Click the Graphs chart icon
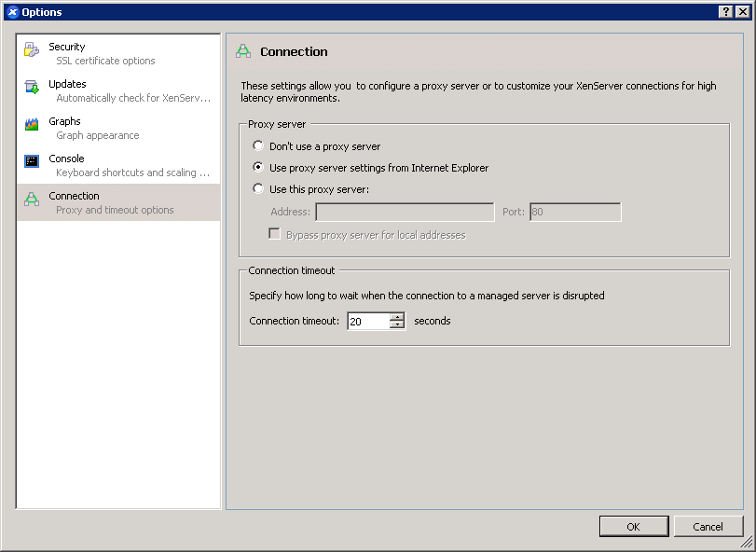This screenshot has height=552, width=756. click(x=32, y=124)
